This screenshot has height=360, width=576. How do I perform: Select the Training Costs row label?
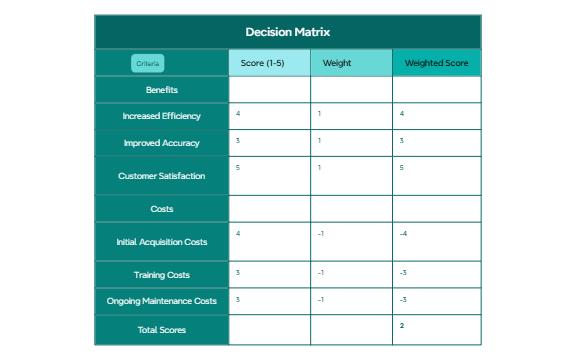point(162,275)
